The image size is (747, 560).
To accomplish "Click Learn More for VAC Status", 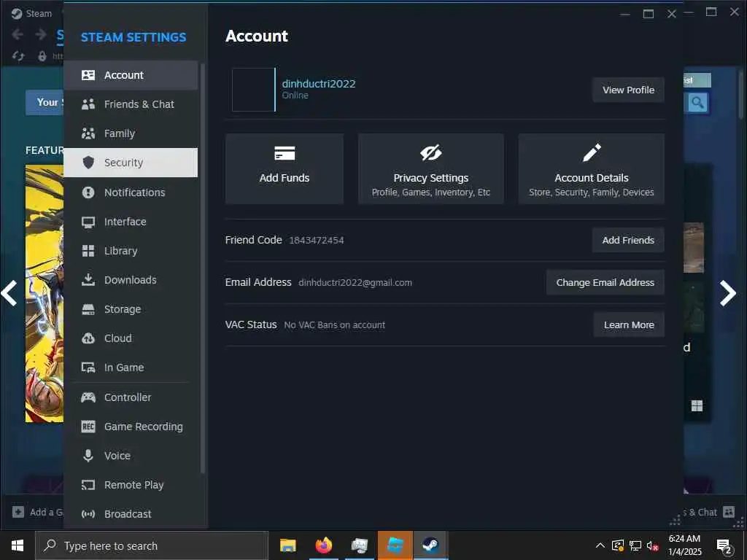I will (629, 324).
